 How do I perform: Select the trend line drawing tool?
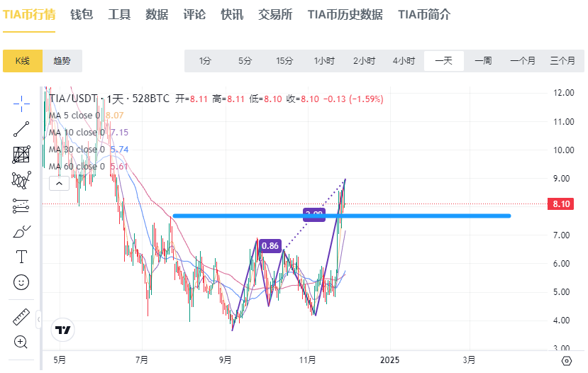21,129
